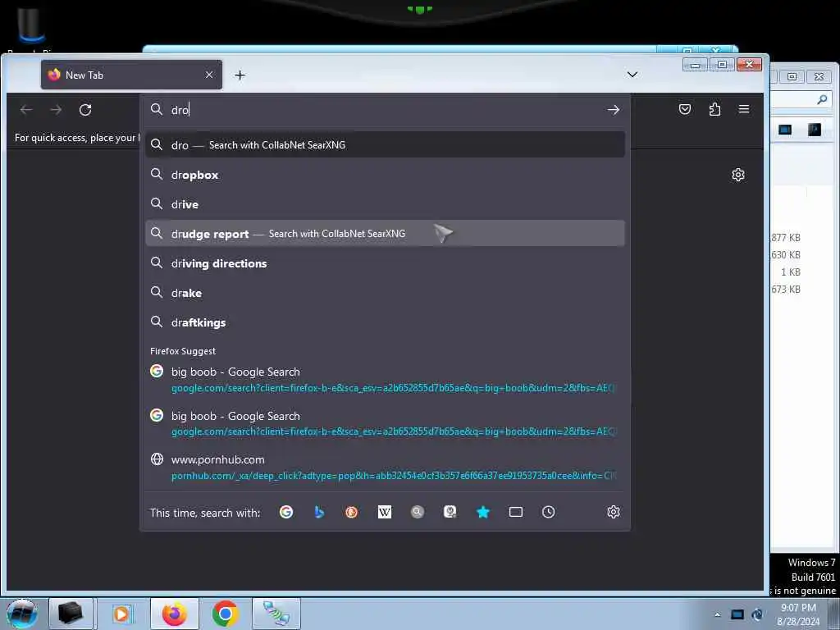Viewport: 840px width, 630px height.
Task: Search open tabs with the tab icon
Action: pos(516,512)
